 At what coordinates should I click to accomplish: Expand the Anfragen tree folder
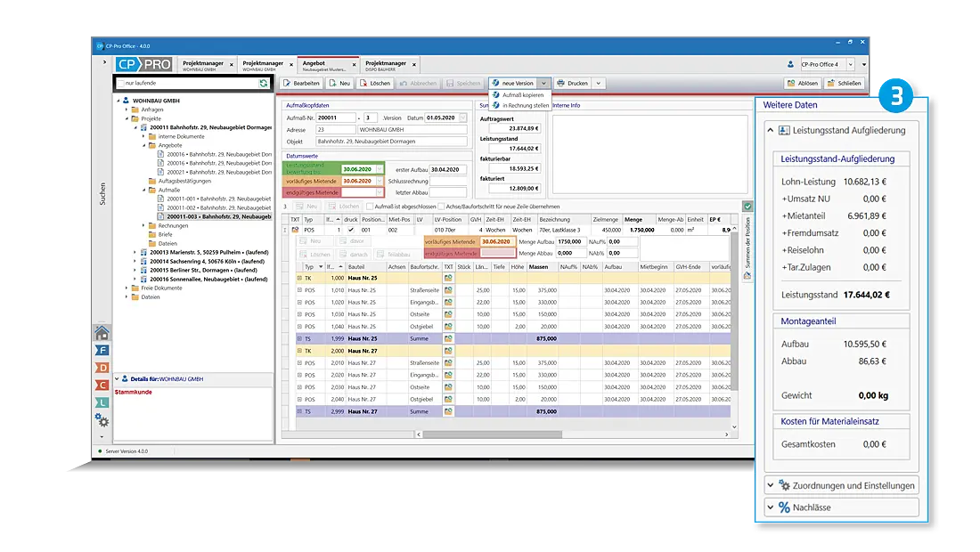[x=127, y=110]
